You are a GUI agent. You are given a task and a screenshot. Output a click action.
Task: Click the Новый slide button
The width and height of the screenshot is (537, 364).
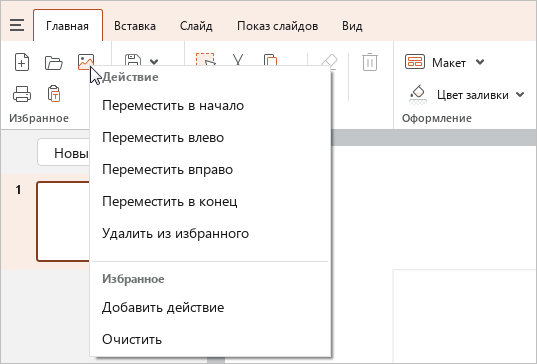pyautogui.click(x=64, y=153)
